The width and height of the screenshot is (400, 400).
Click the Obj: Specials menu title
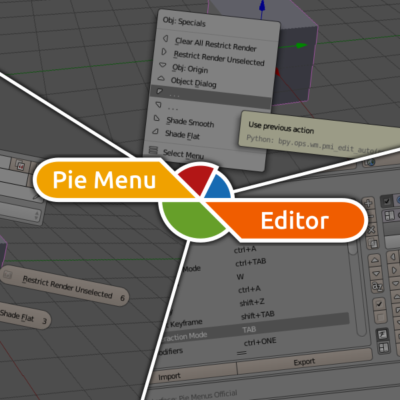click(184, 22)
